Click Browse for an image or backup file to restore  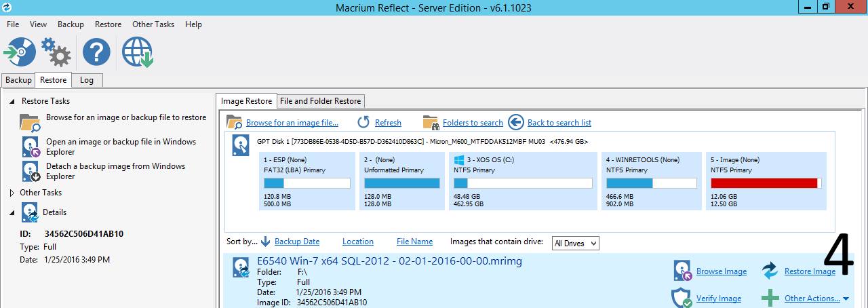126,117
